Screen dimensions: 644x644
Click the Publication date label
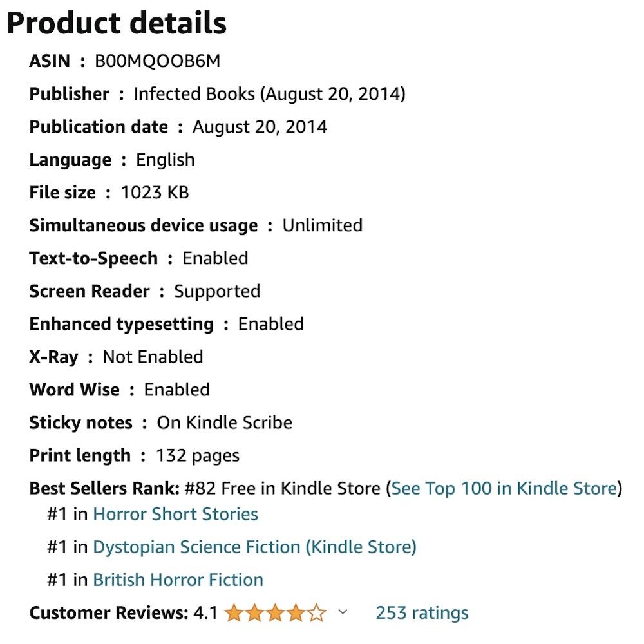click(99, 127)
